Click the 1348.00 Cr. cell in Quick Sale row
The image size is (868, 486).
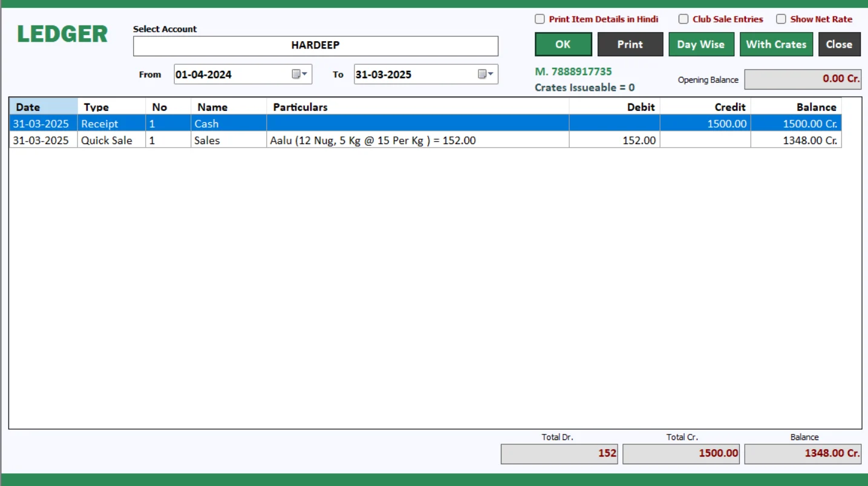click(x=796, y=140)
